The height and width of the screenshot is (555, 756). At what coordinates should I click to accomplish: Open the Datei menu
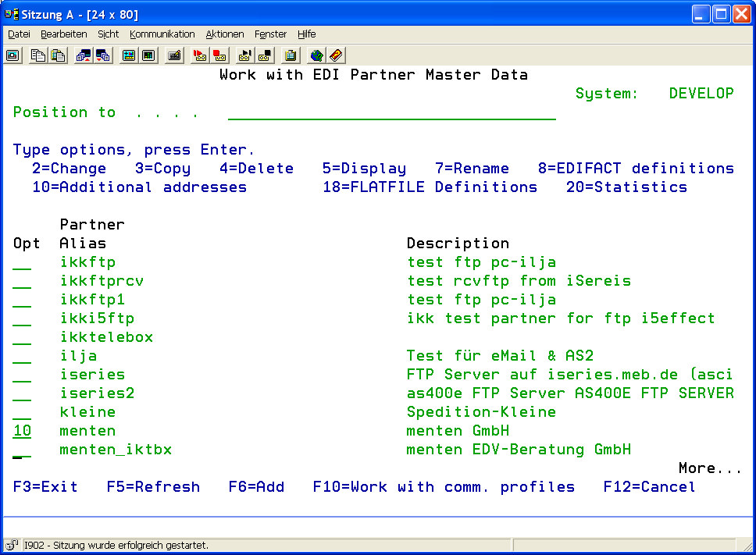point(19,34)
